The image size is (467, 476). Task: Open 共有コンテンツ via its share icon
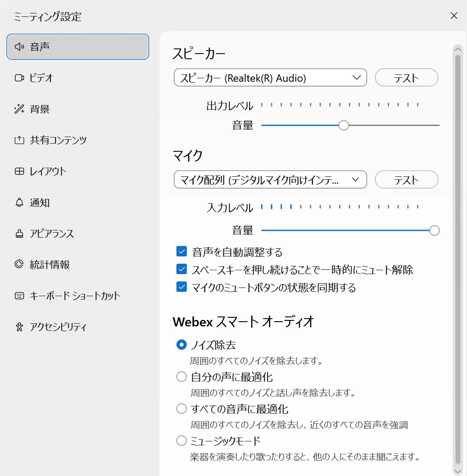[x=19, y=141]
